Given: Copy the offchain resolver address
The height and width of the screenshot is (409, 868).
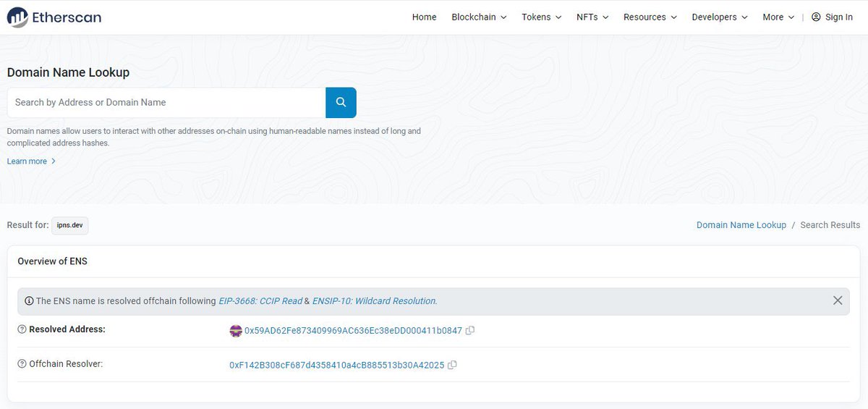Looking at the screenshot, I should (x=452, y=365).
